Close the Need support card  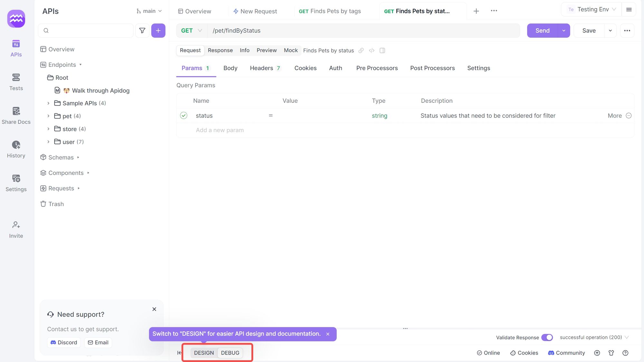coord(154,309)
